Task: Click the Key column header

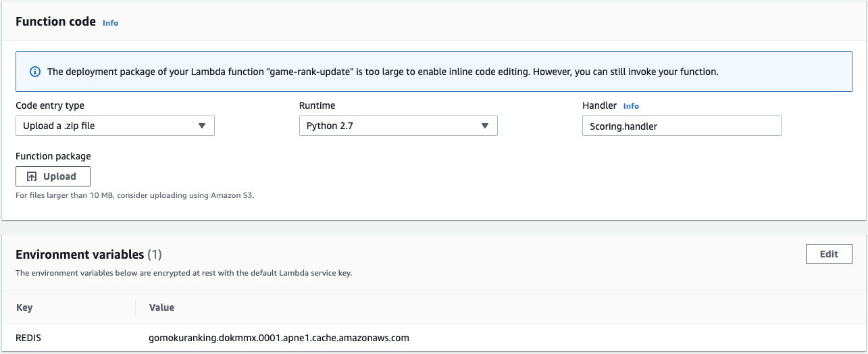Action: 24,307
